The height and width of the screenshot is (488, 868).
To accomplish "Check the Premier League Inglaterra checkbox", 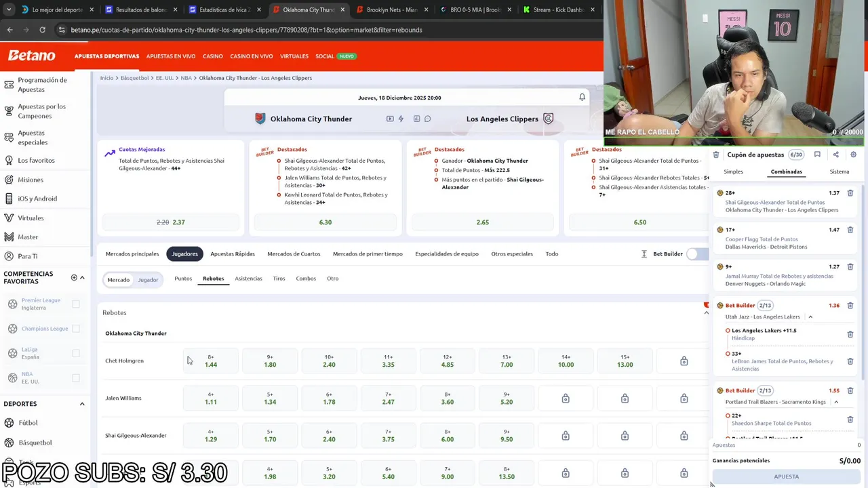I will click(x=76, y=304).
